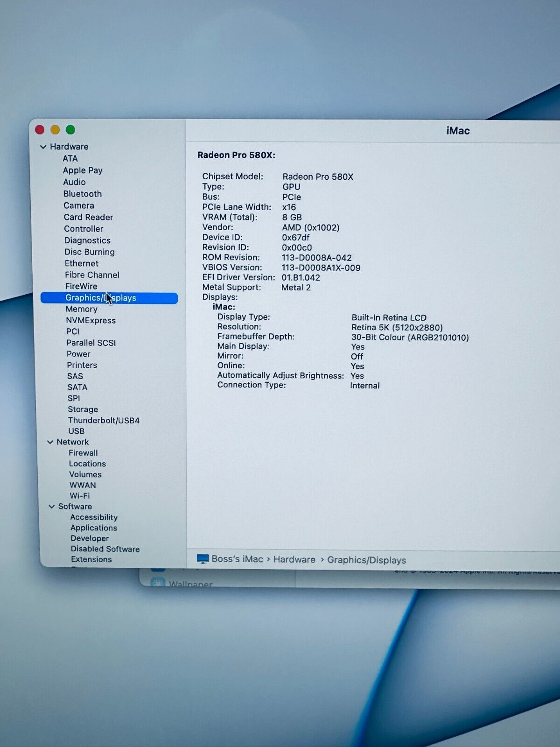Collapse the Hardware section chevron

43,147
